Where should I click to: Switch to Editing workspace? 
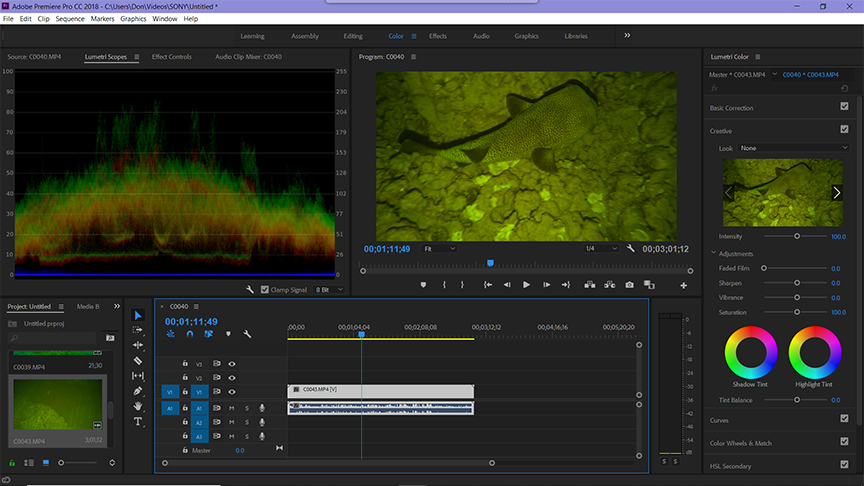(353, 36)
